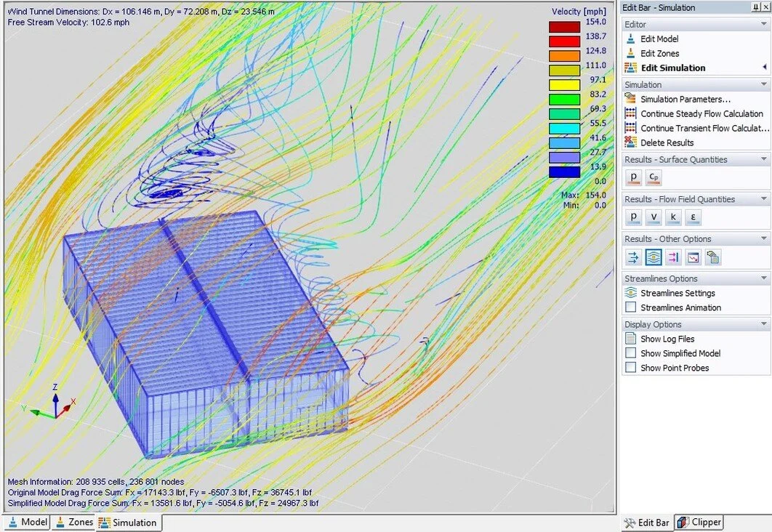Display turbulence dissipation (ε) results
This screenshot has height=532, width=772.
click(x=691, y=217)
